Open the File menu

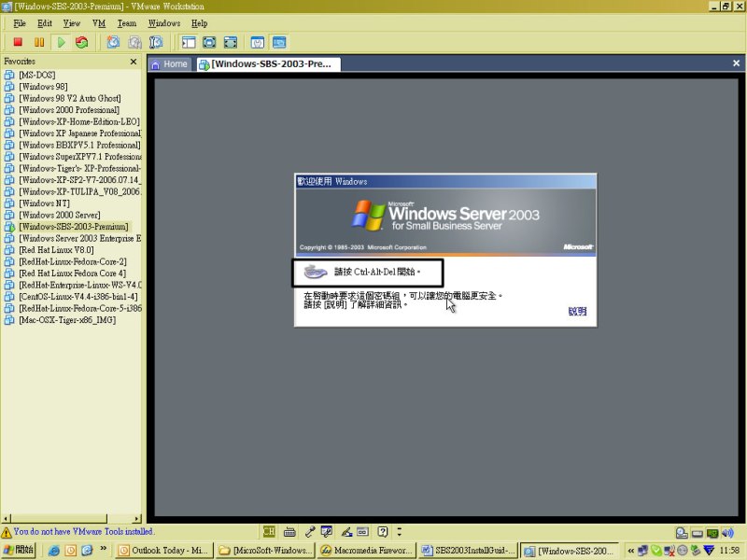point(20,23)
